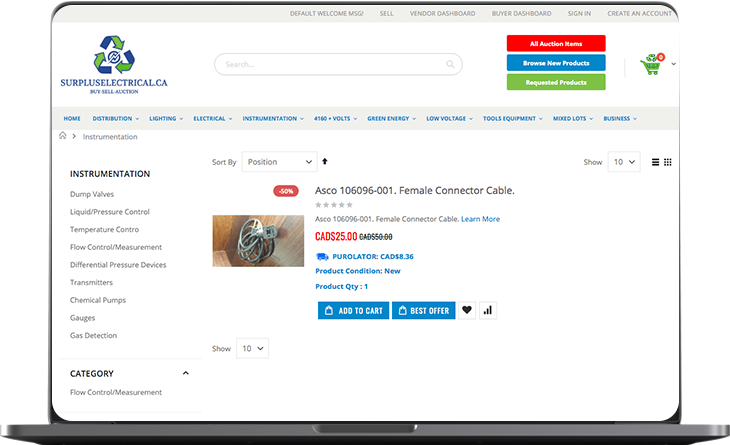The width and height of the screenshot is (730, 445).
Task: Open the Sort By Position dropdown
Action: (279, 162)
